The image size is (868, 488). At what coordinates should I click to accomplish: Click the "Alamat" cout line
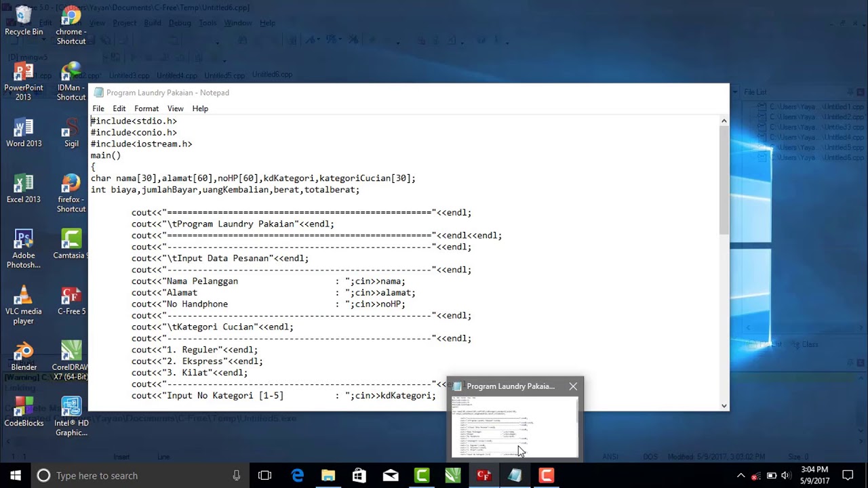tap(273, 293)
